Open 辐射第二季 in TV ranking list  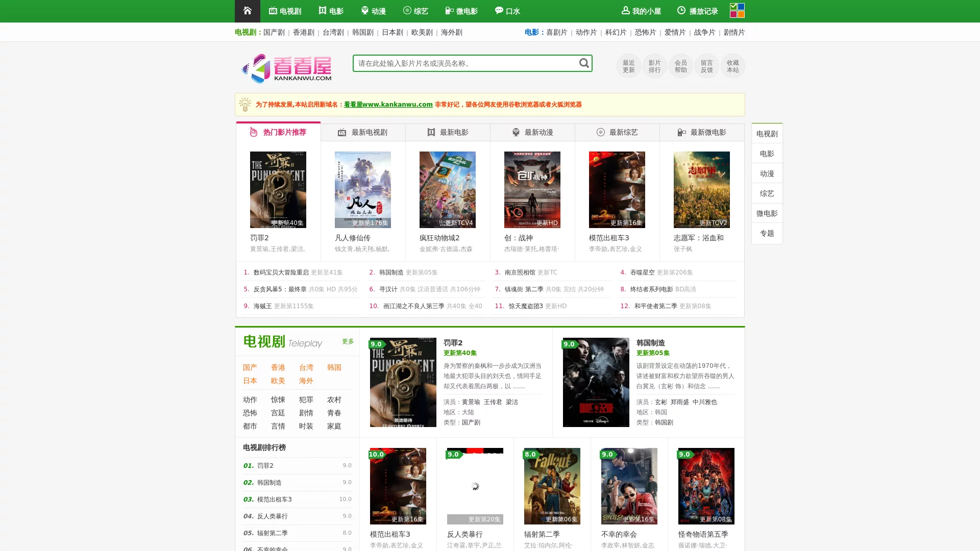coord(273,533)
